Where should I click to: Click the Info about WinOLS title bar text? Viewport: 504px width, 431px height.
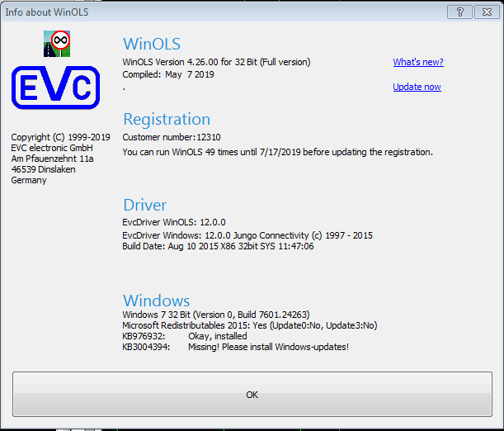tap(47, 12)
